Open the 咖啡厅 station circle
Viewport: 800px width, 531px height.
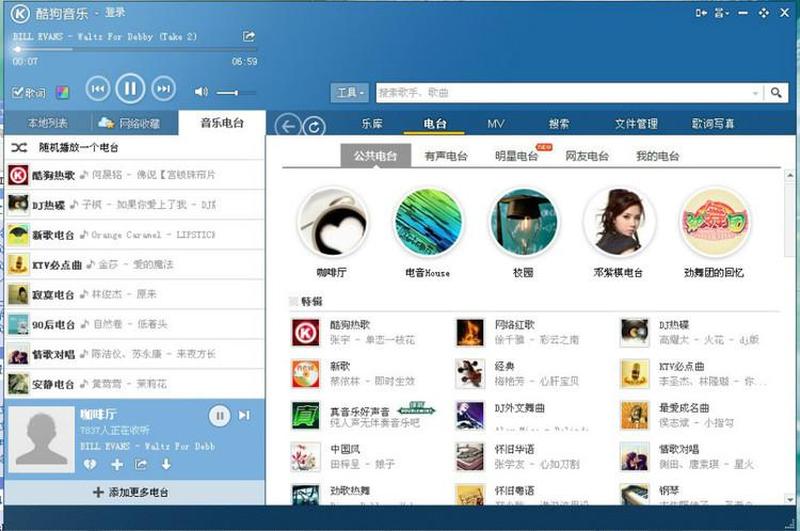333,221
